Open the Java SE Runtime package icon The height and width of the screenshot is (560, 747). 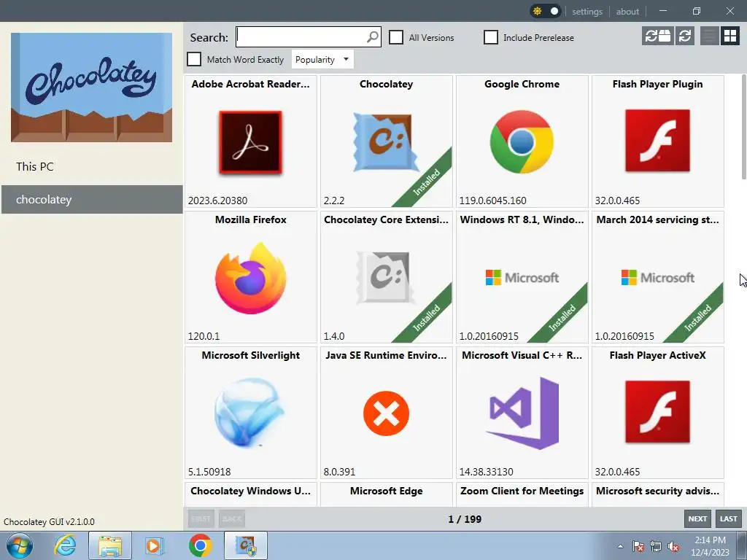coord(387,413)
